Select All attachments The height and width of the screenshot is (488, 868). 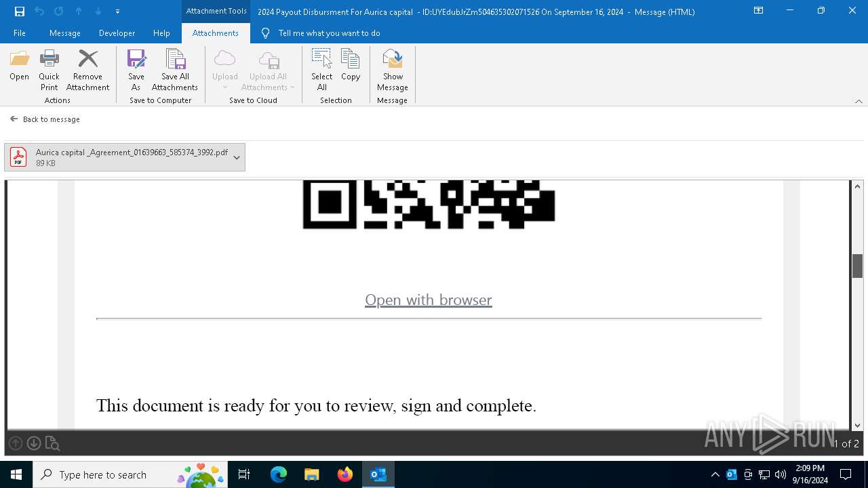point(322,70)
